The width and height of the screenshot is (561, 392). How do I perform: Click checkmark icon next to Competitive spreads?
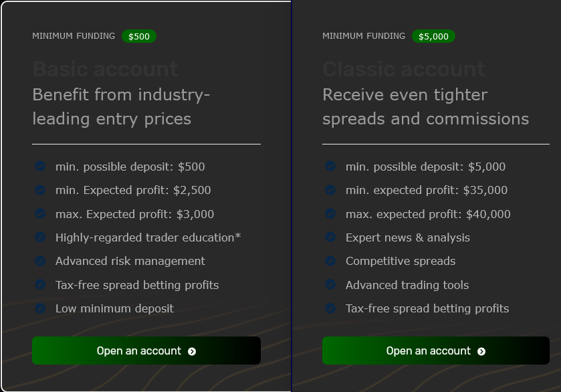(x=330, y=261)
